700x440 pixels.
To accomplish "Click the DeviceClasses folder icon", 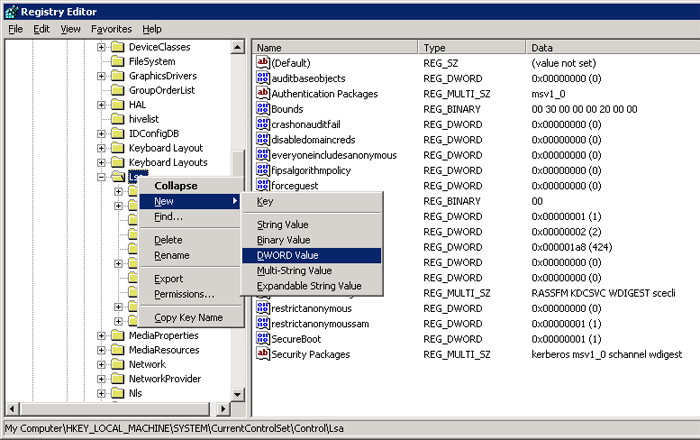I will tap(117, 47).
